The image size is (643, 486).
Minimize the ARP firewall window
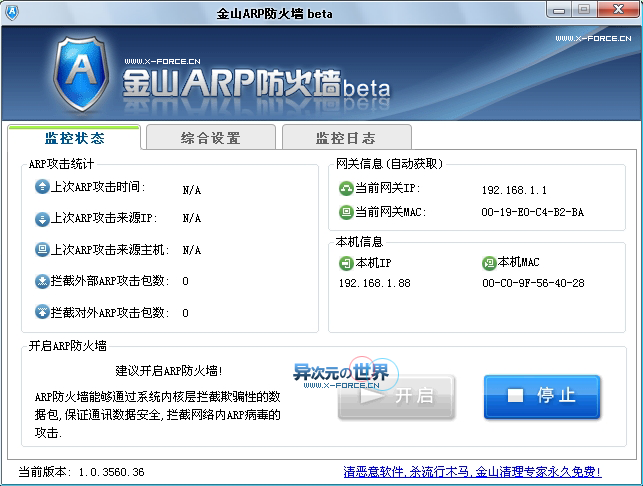pyautogui.click(x=559, y=10)
